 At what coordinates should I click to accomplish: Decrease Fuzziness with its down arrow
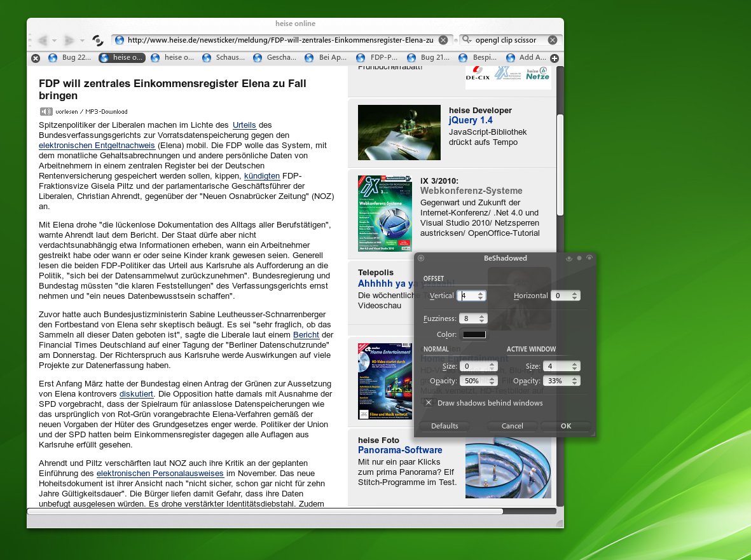tap(482, 321)
